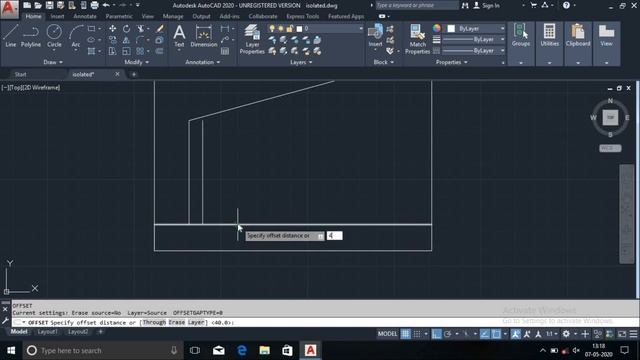The image size is (640, 360).
Task: Expand the Layers panel dropdown
Action: click(x=301, y=62)
